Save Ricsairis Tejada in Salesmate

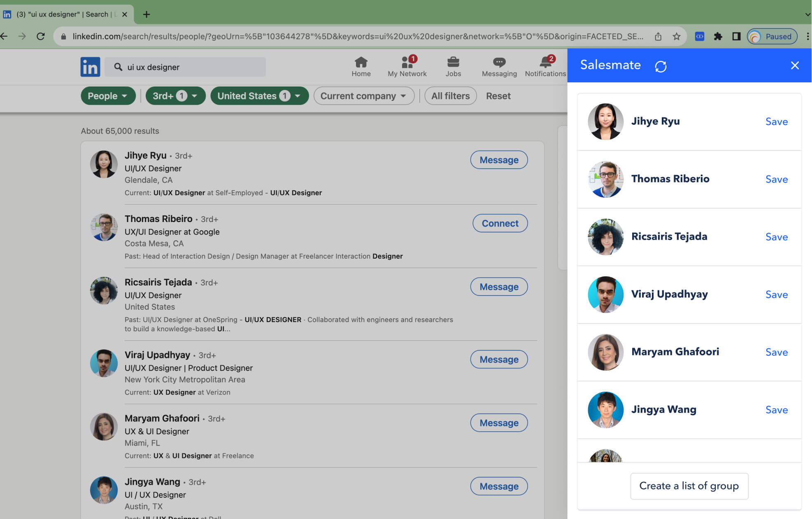pyautogui.click(x=777, y=237)
